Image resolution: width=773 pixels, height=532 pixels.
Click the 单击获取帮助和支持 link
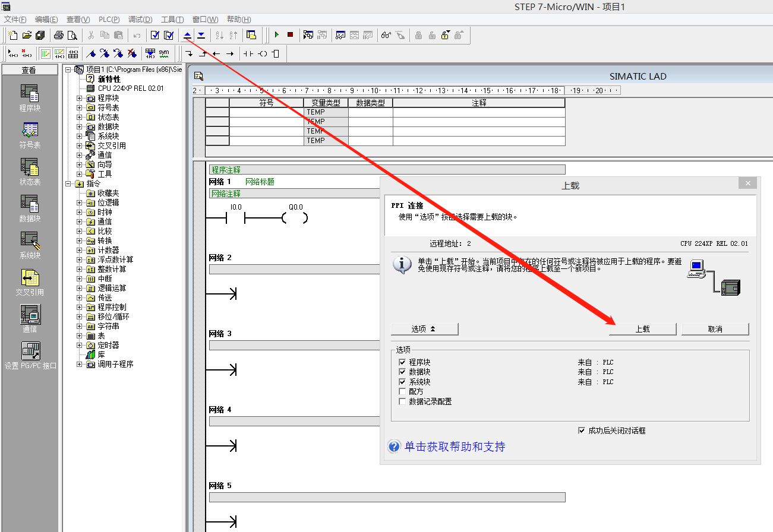[x=455, y=446]
